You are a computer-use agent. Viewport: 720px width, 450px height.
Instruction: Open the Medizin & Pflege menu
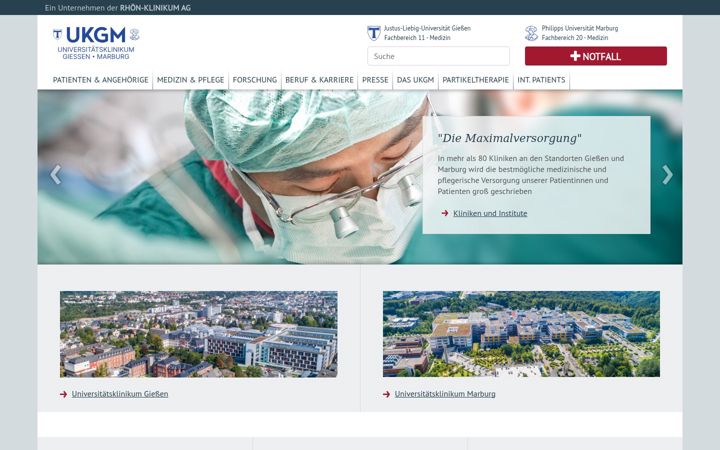pos(191,80)
